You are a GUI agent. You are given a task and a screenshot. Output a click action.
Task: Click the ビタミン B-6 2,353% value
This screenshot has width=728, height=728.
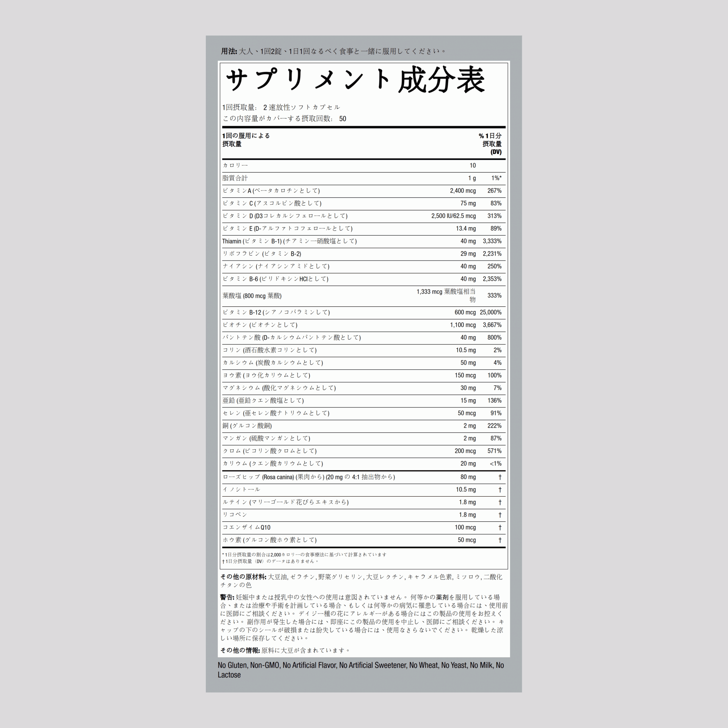[x=492, y=279]
